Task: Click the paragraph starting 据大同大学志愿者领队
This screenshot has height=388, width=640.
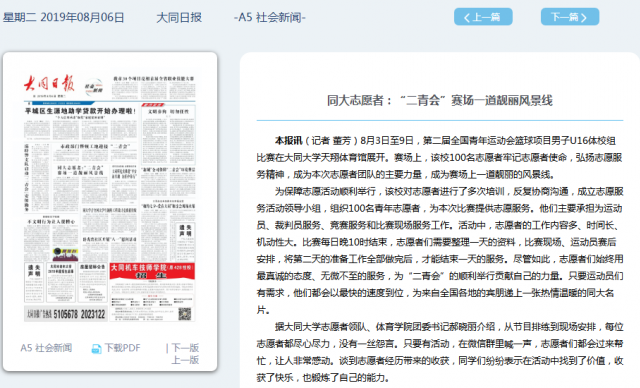Action: (440, 352)
